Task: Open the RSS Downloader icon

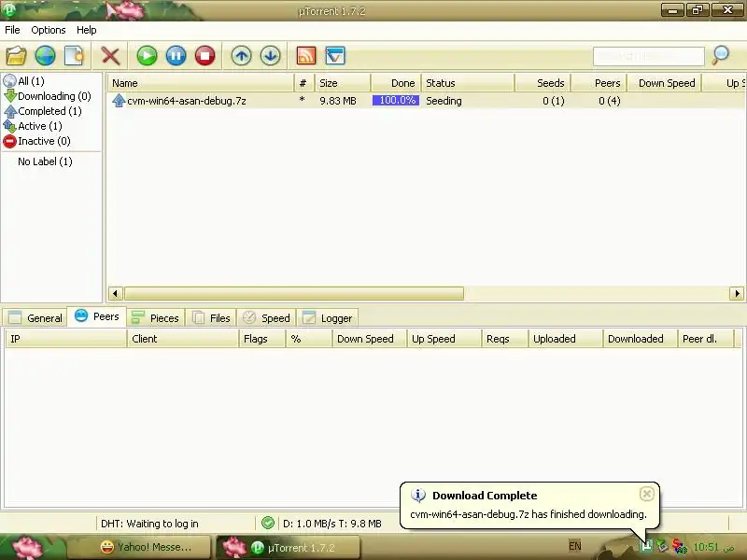Action: (306, 56)
